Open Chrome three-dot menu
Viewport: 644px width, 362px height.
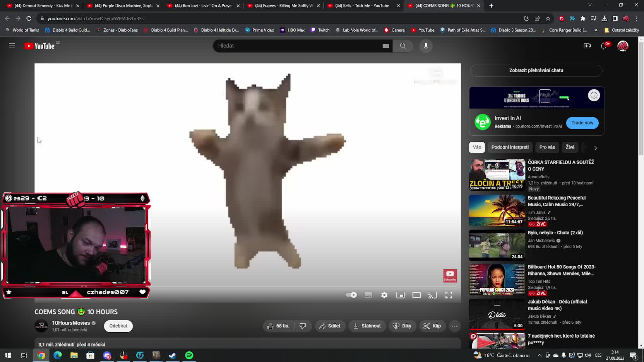[637, 19]
